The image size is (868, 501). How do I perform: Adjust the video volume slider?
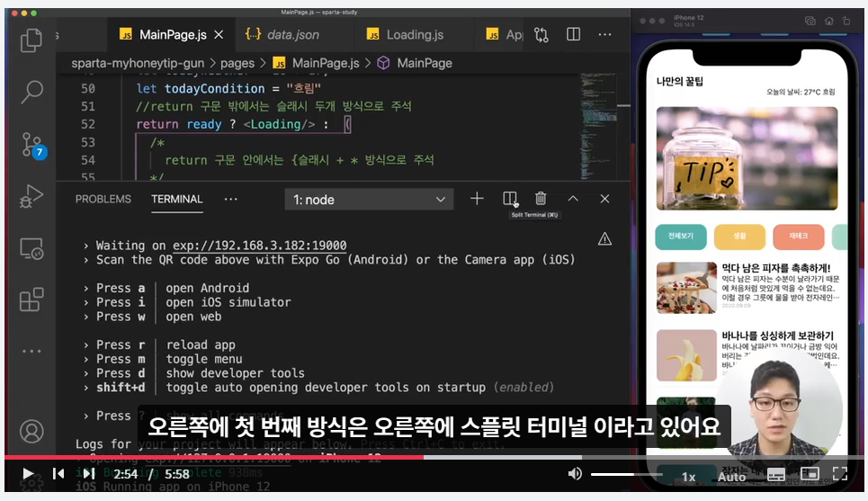[x=626, y=474]
